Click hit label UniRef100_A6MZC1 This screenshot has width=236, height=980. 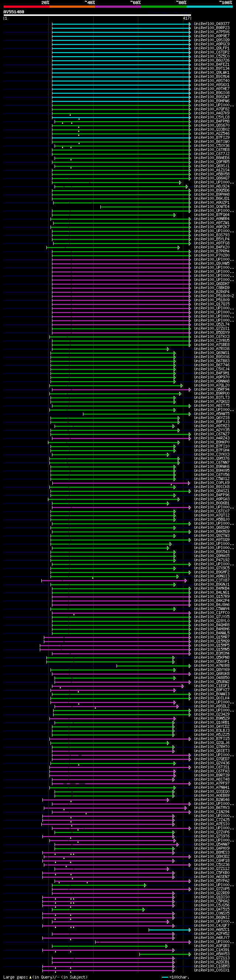pyautogui.click(x=212, y=929)
